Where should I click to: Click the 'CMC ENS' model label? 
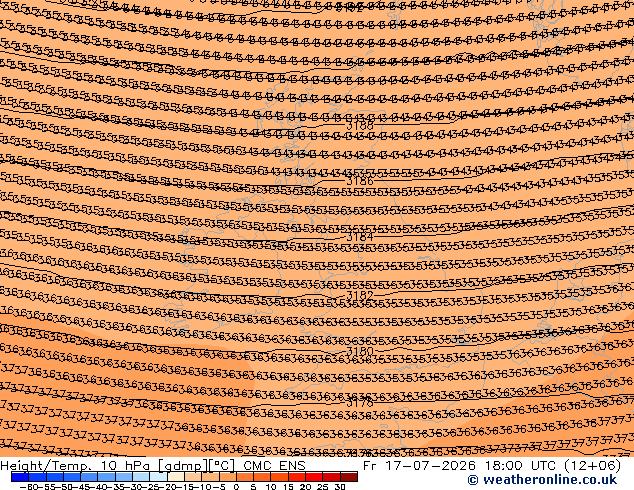(x=275, y=466)
